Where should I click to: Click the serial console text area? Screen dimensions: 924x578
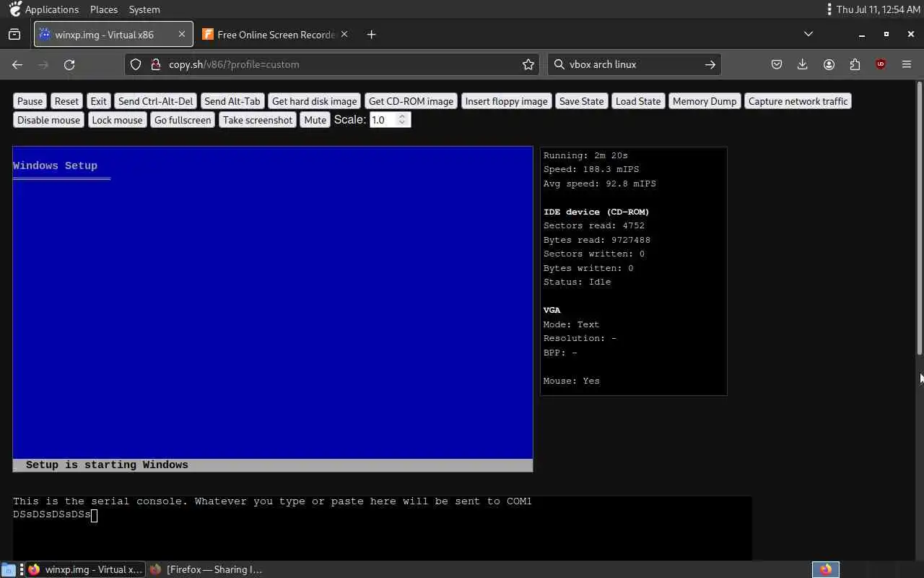[x=382, y=528]
